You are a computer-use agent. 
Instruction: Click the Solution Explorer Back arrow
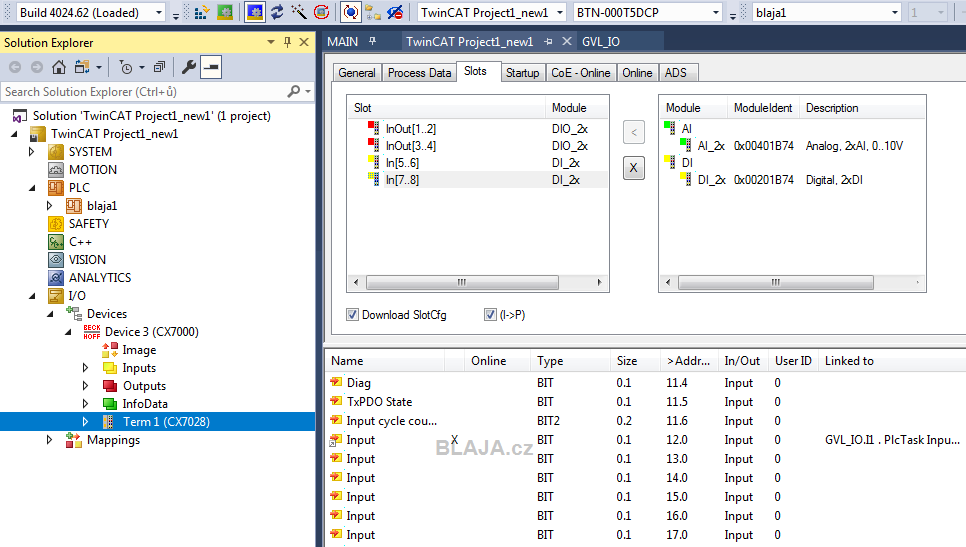15,67
